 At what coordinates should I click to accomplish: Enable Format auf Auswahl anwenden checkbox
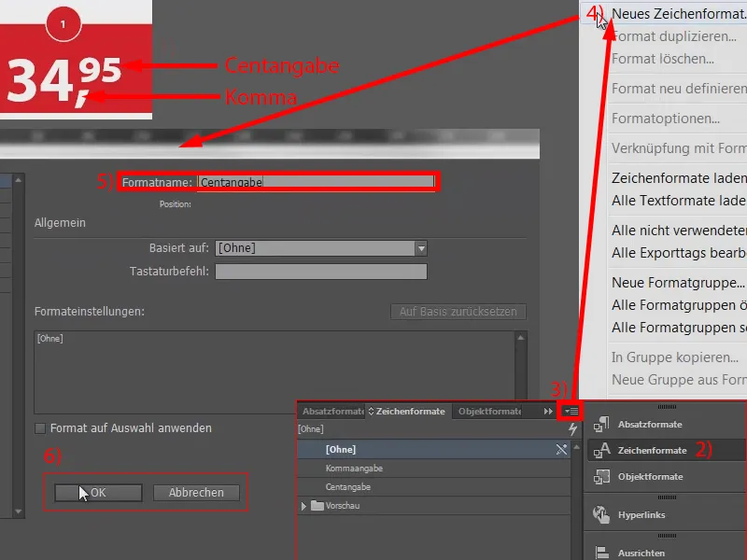(40, 428)
